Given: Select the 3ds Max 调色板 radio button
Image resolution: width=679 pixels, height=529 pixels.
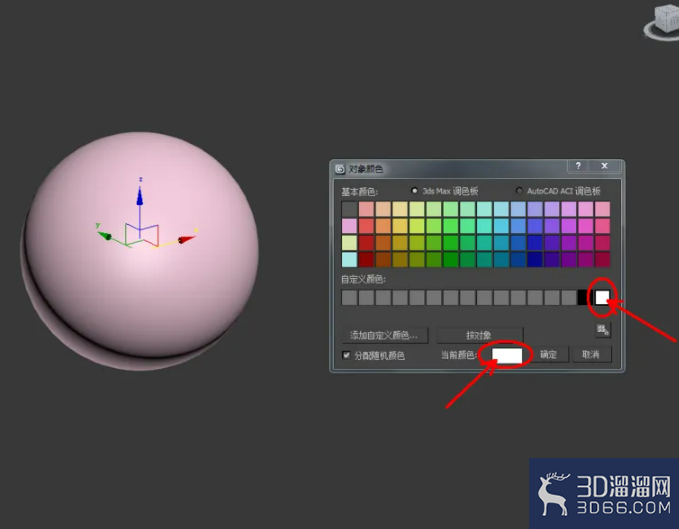Looking at the screenshot, I should 414,190.
